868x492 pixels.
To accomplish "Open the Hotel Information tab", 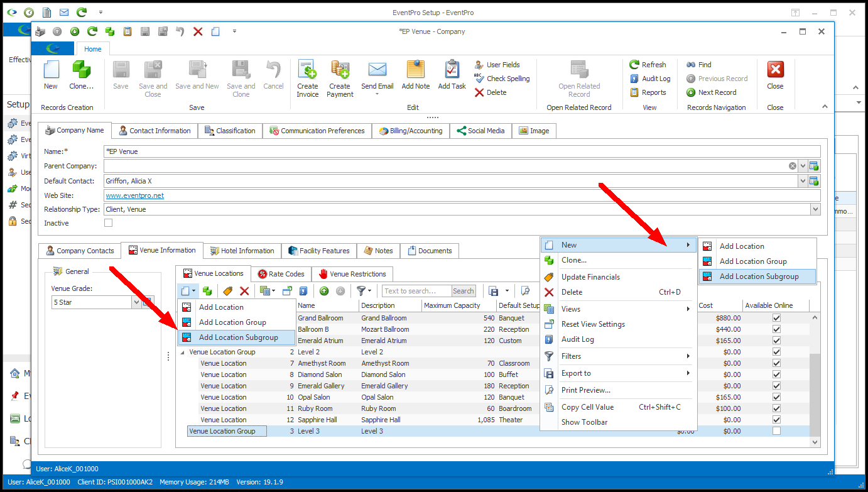I will [x=242, y=251].
